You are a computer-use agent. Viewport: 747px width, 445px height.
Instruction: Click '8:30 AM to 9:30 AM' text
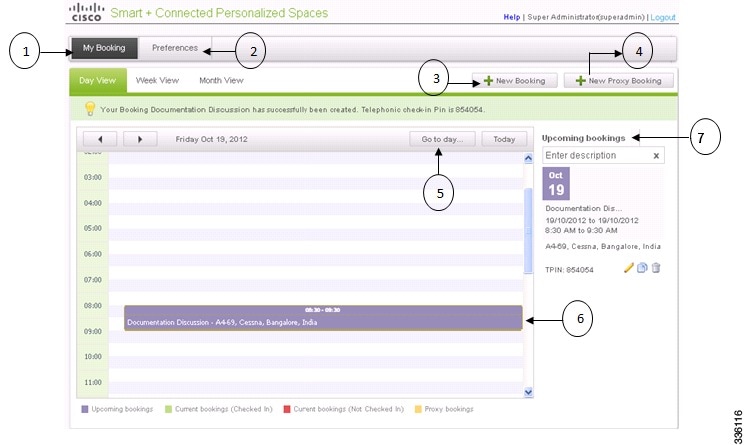click(x=581, y=231)
